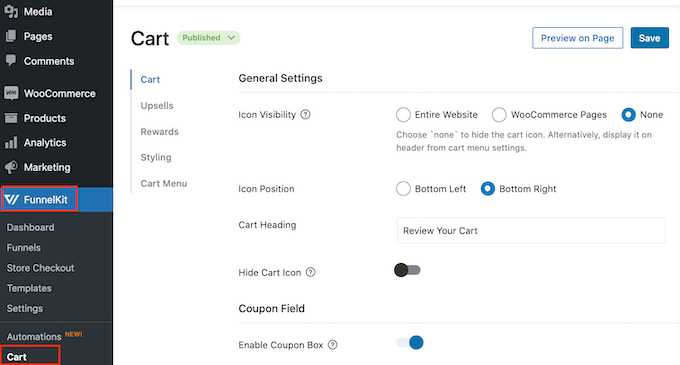This screenshot has height=365, width=680.
Task: Toggle the Enable Coupon Box switch
Action: [410, 342]
